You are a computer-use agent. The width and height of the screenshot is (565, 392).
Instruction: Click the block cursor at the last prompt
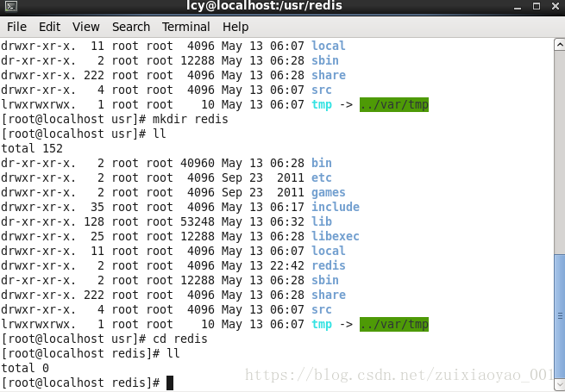coord(170,383)
